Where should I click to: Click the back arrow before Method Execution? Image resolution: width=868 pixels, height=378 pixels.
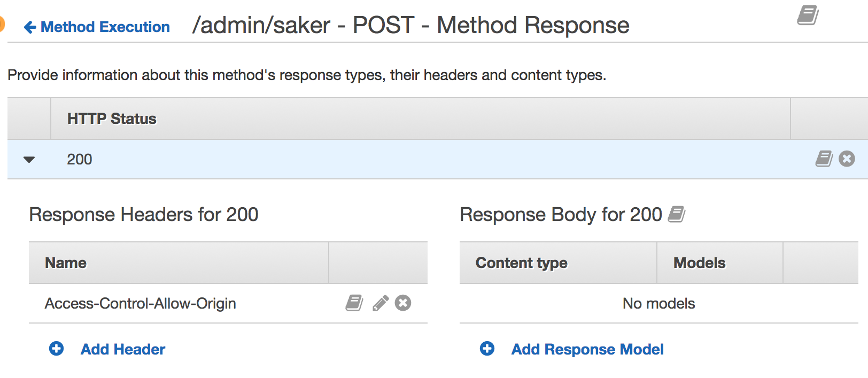click(x=30, y=27)
